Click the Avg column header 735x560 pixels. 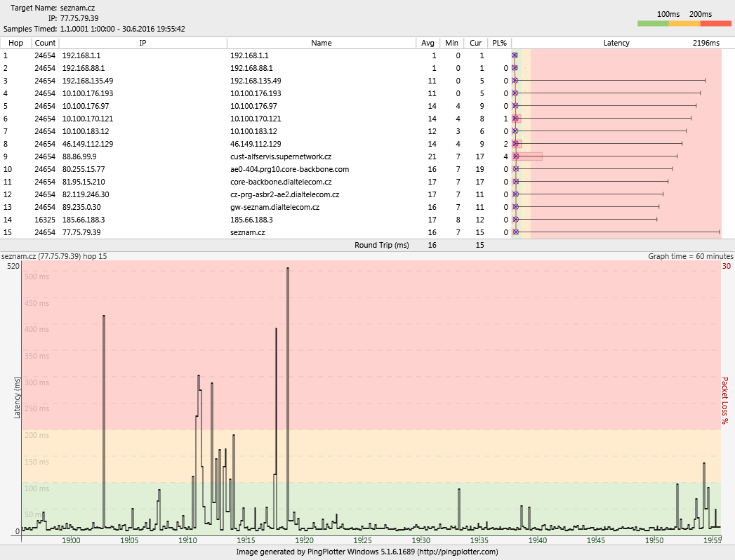tap(428, 43)
